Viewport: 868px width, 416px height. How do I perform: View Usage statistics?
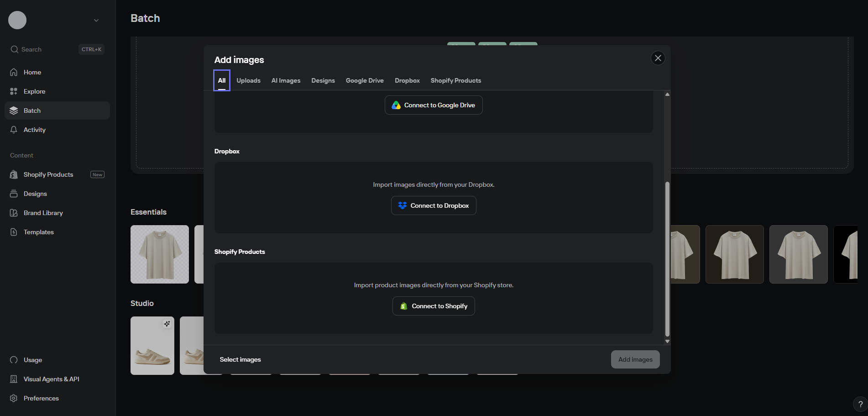click(x=57, y=360)
